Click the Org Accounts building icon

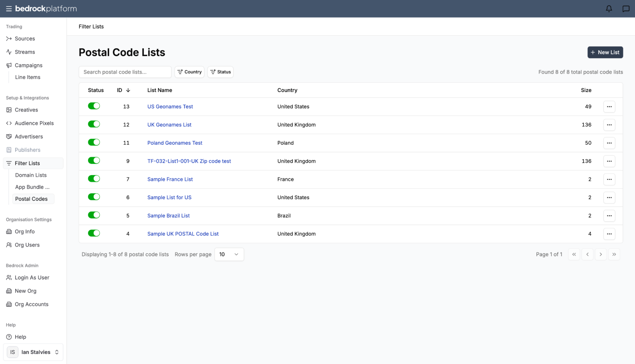[9, 304]
